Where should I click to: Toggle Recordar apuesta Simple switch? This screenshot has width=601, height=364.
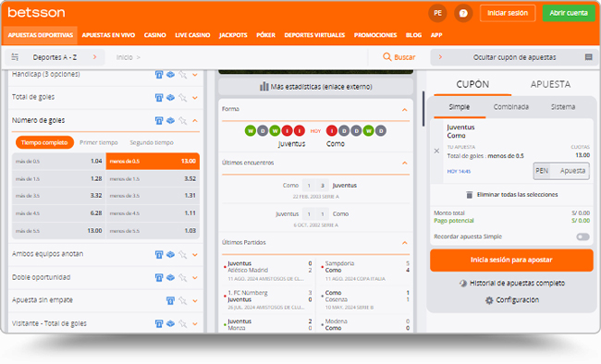click(x=583, y=237)
